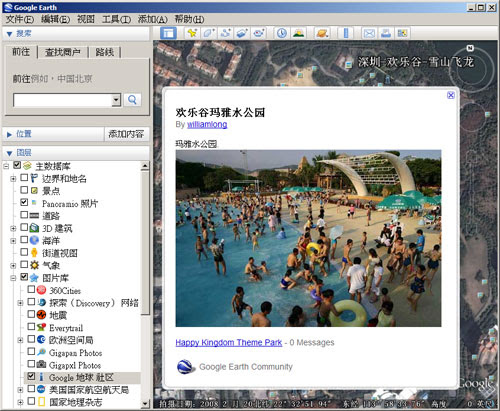Collapse the 图片库 gallery tree node
The width and height of the screenshot is (500, 411).
point(13,278)
